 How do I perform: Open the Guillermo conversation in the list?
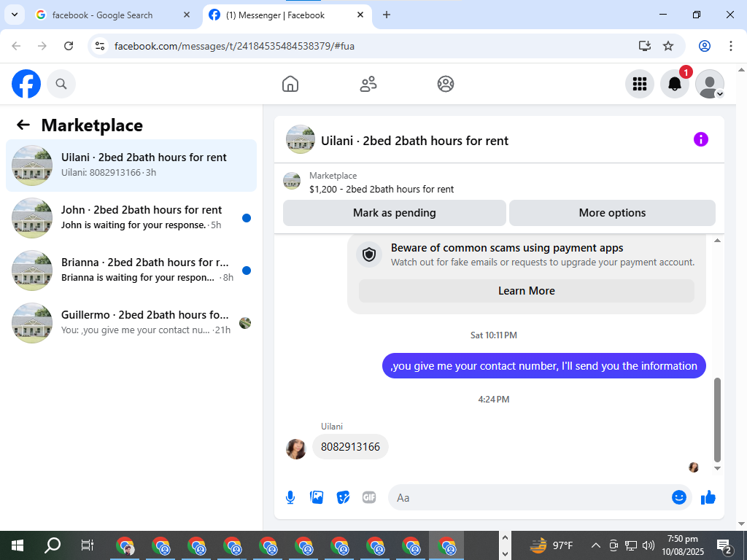tap(131, 322)
